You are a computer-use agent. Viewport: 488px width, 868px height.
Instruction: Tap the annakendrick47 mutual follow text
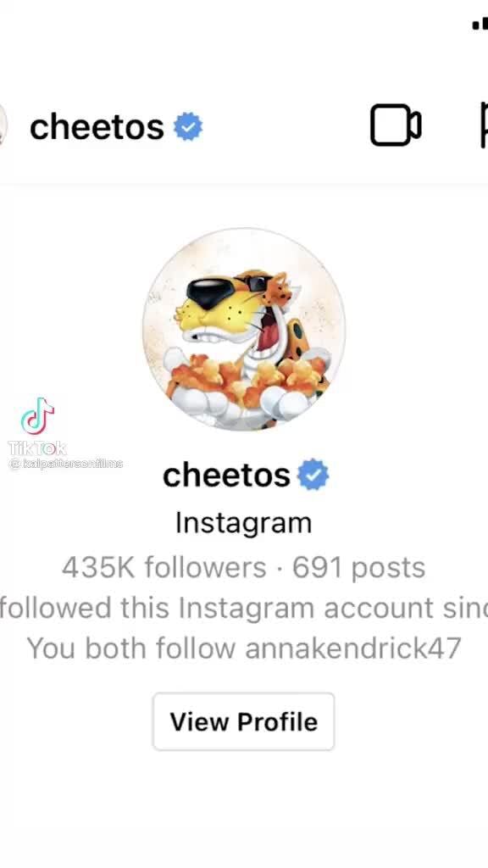pyautogui.click(x=353, y=648)
